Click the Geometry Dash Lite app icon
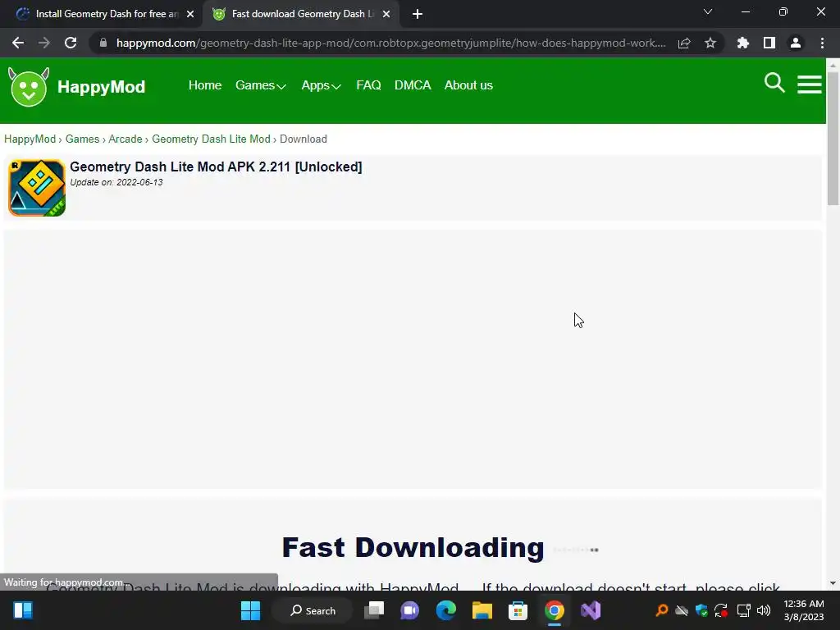Screen dimensions: 840x630 (37, 188)
